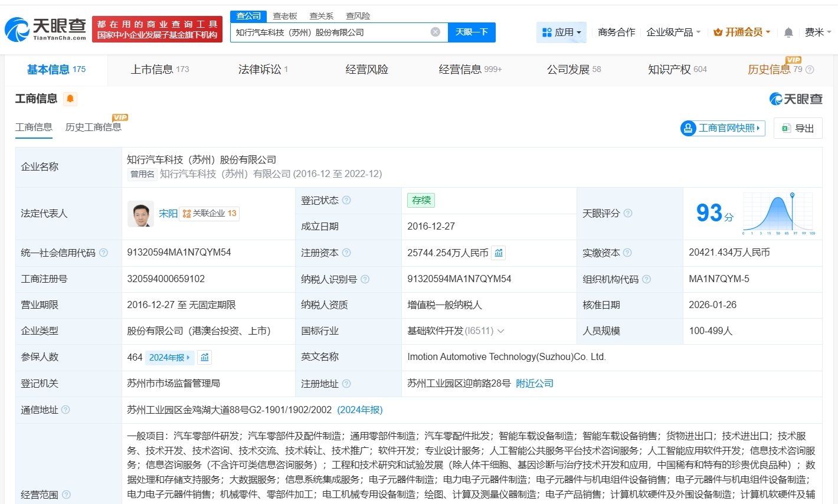Open the registered capital chart icon

[499, 253]
